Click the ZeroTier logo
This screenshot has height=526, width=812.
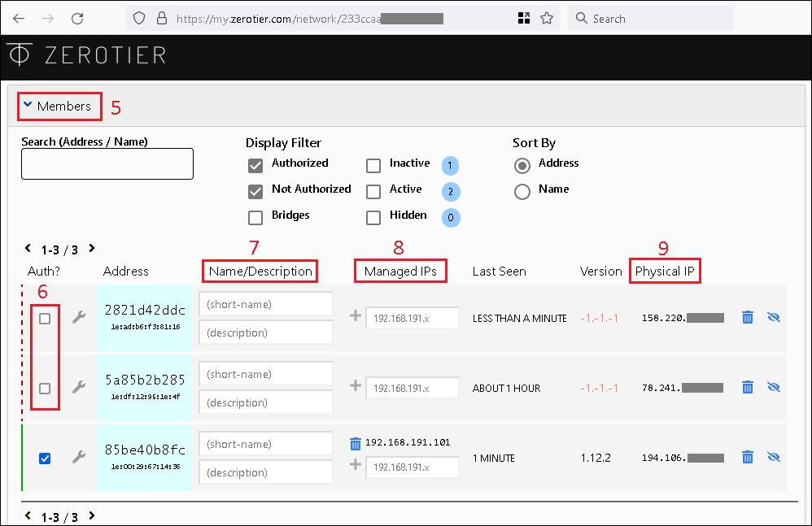pyautogui.click(x=86, y=55)
